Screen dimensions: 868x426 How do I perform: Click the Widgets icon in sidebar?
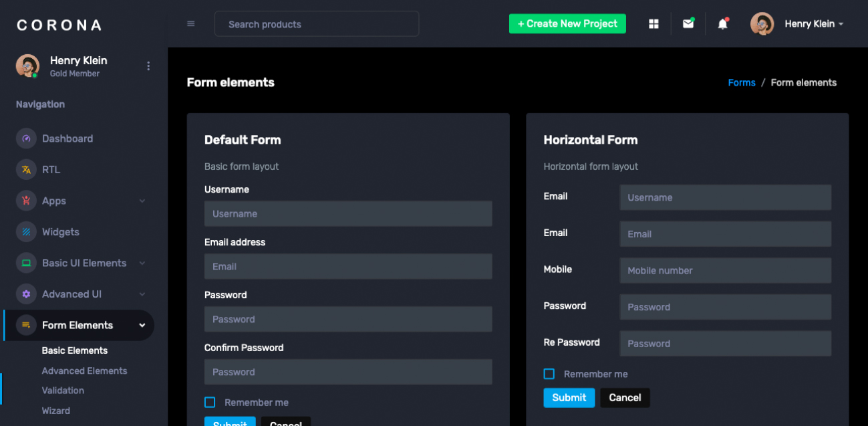point(26,232)
